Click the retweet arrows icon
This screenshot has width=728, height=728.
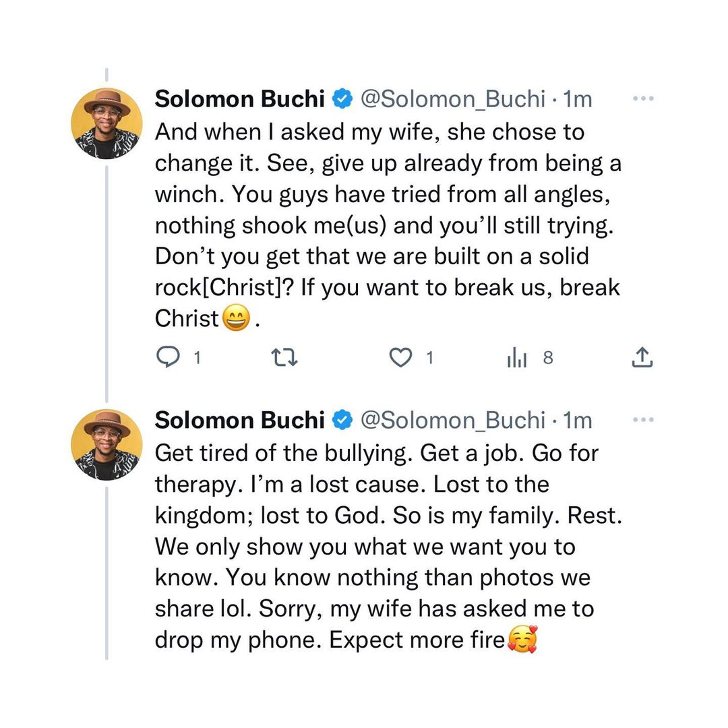[283, 358]
